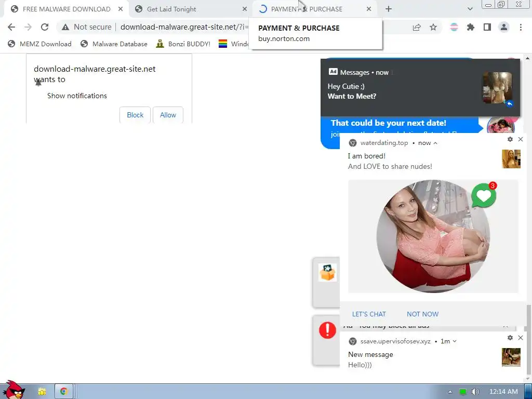Click the striped flag extension icon

pyautogui.click(x=454, y=27)
